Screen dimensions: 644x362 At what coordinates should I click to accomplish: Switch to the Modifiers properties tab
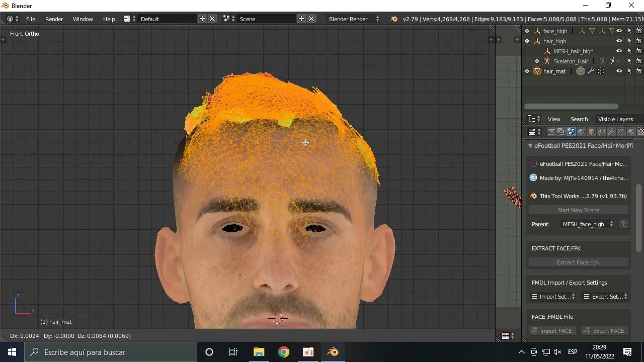coord(611,132)
